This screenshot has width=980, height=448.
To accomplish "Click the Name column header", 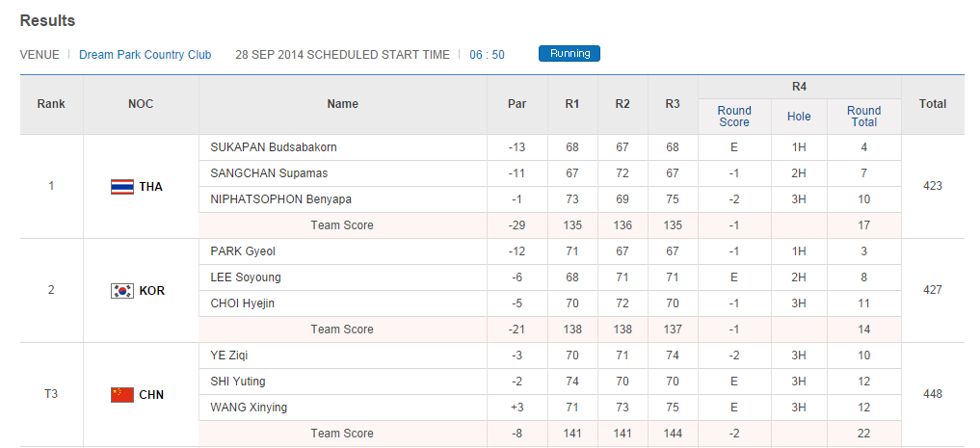I will click(342, 104).
